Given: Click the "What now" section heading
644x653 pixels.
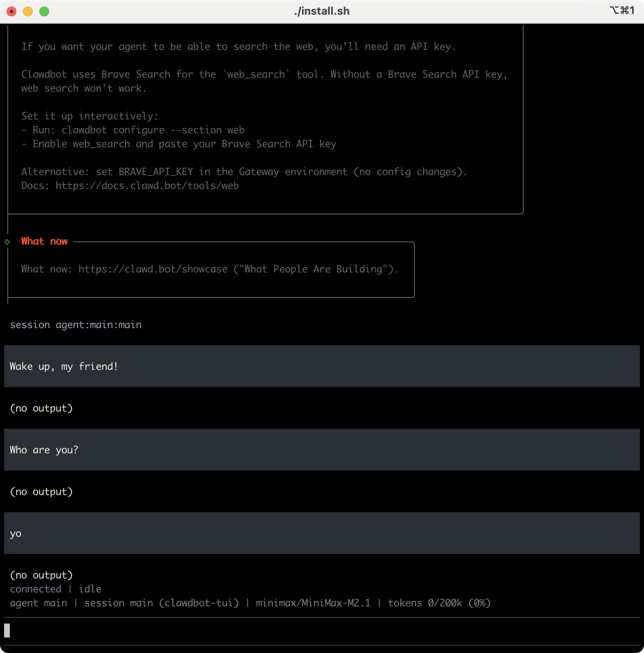Looking at the screenshot, I should pyautogui.click(x=44, y=241).
